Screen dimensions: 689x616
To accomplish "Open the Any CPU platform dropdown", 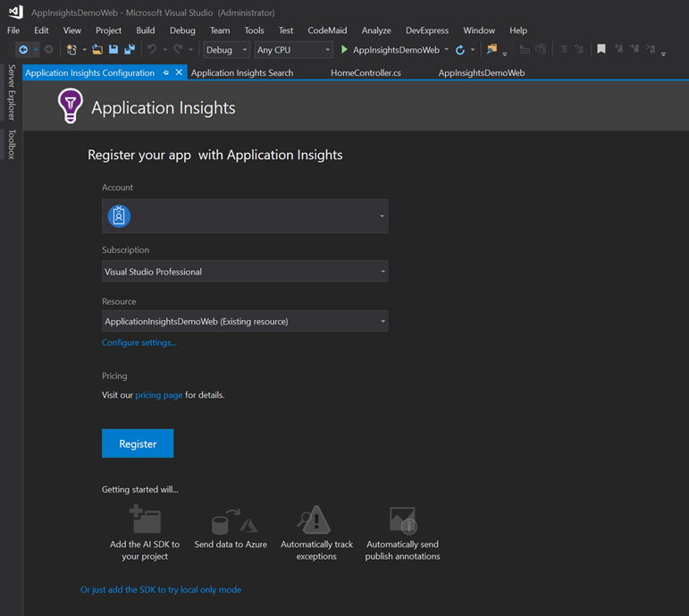I will tap(293, 50).
